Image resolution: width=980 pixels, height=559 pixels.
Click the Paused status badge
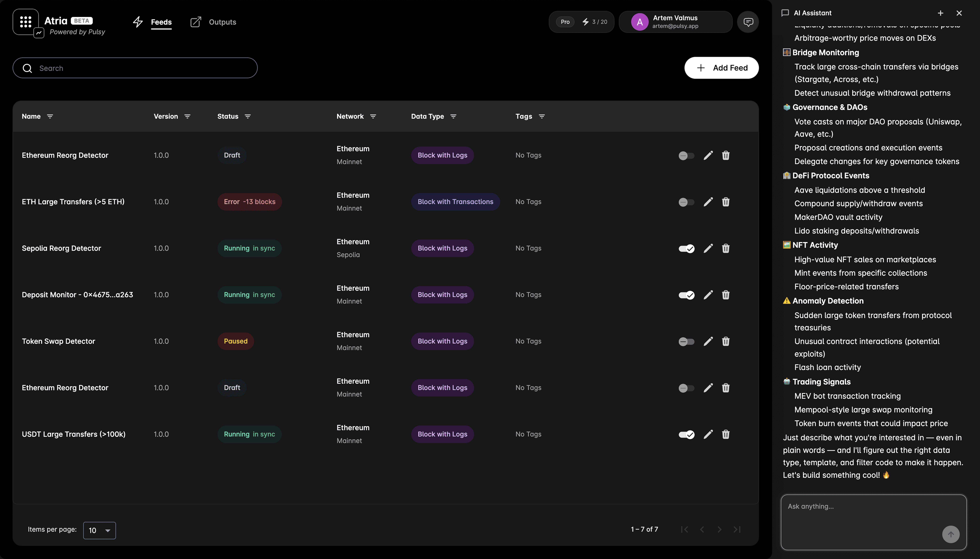point(236,341)
